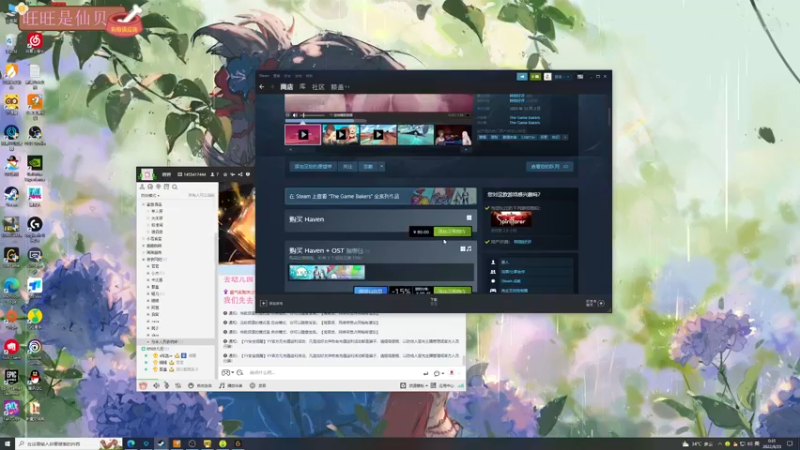Select the highlighted sub-channel in YY tree
This screenshot has width=800, height=450.
[176, 342]
